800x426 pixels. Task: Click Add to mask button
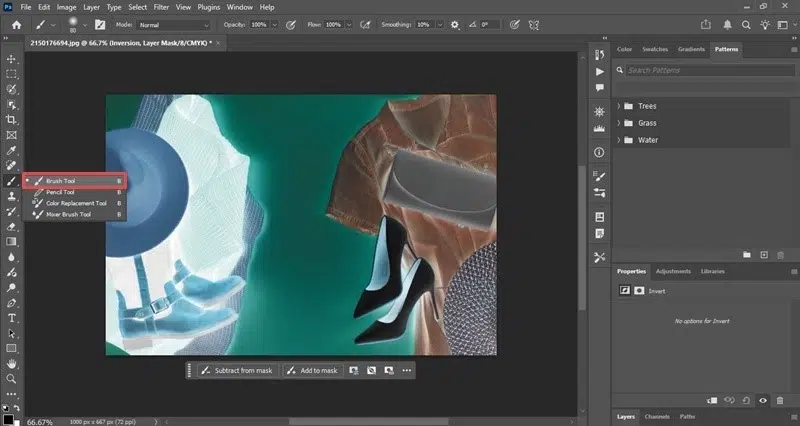click(x=312, y=370)
